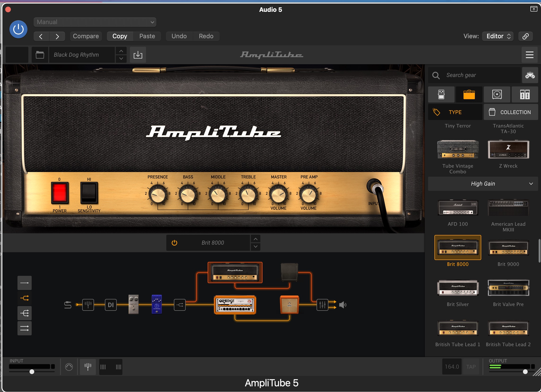Click the Undo button
This screenshot has width=541, height=392.
(179, 36)
